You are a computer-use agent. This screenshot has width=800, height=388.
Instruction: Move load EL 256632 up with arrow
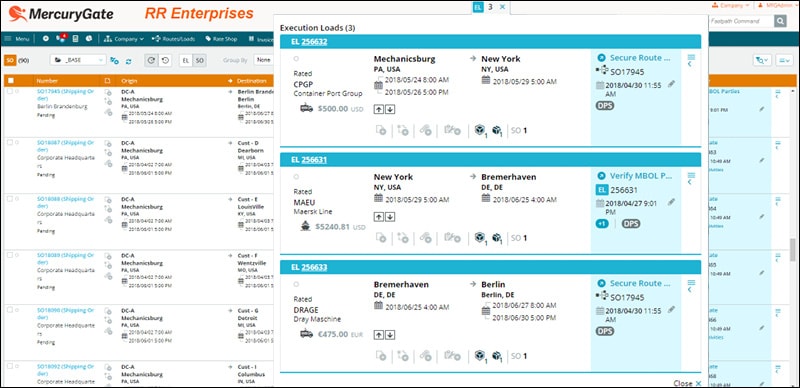click(x=379, y=109)
